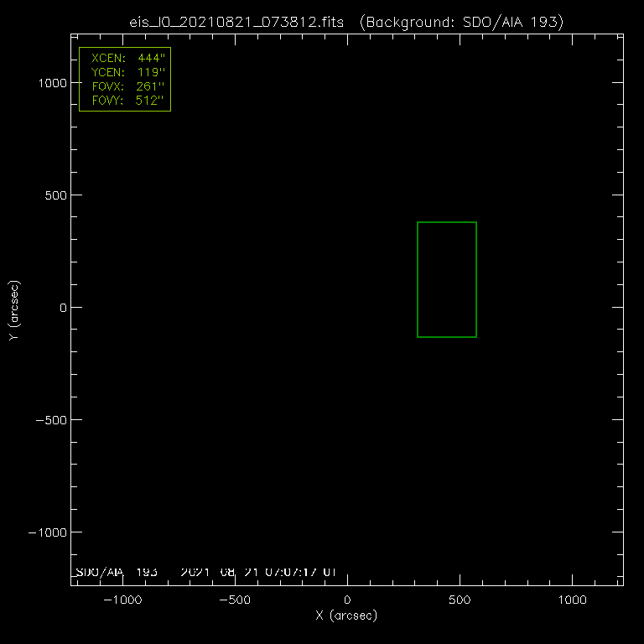644x644 pixels.
Task: Click the 0 tick label on X axis
Action: [347, 600]
